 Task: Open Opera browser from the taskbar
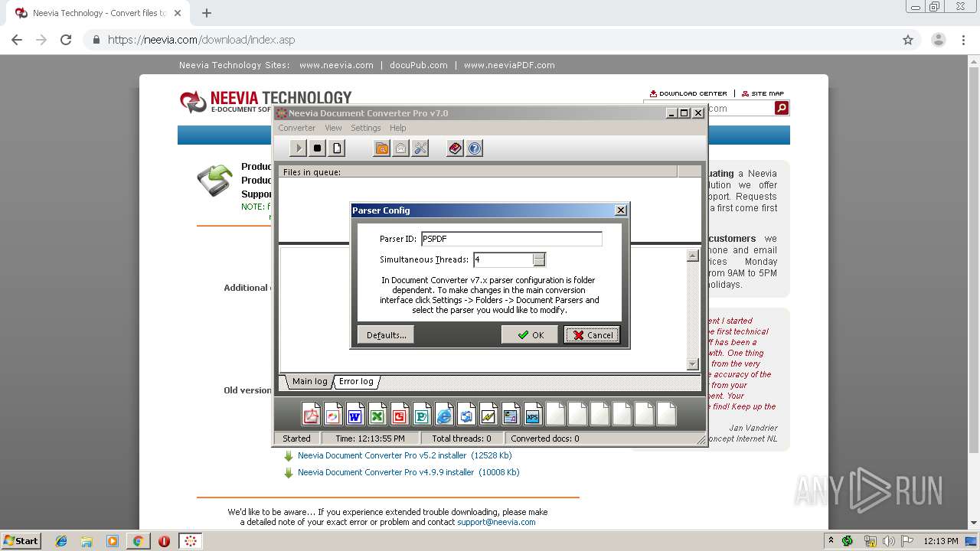click(x=164, y=541)
